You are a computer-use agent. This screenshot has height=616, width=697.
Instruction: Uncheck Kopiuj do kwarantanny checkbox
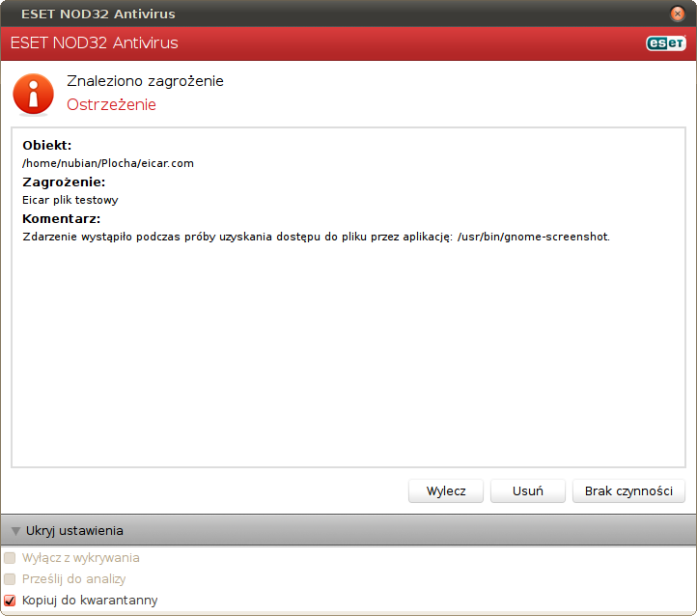click(x=10, y=601)
